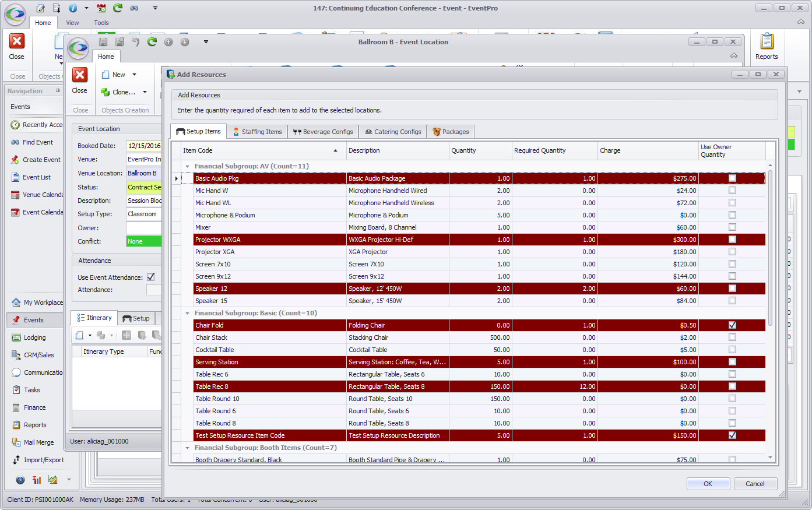The image size is (812, 510).
Task: Check Use Owner Quantity for Projector WXGA
Action: (x=732, y=240)
